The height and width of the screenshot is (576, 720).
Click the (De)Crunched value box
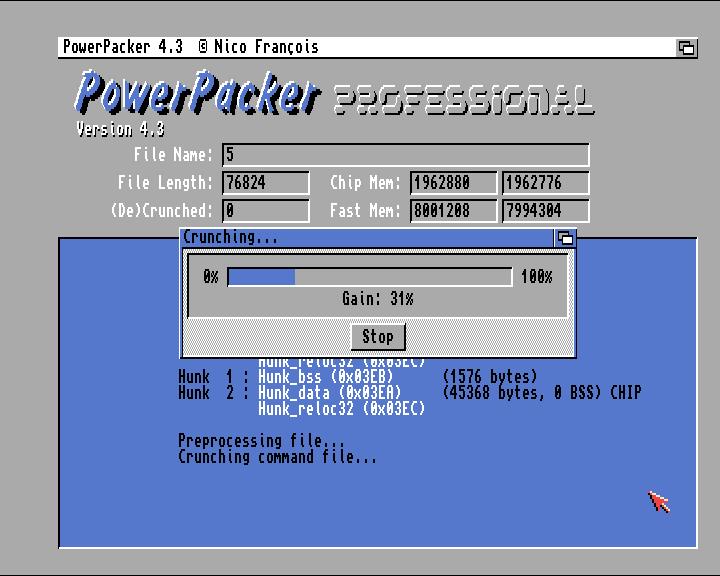266,211
